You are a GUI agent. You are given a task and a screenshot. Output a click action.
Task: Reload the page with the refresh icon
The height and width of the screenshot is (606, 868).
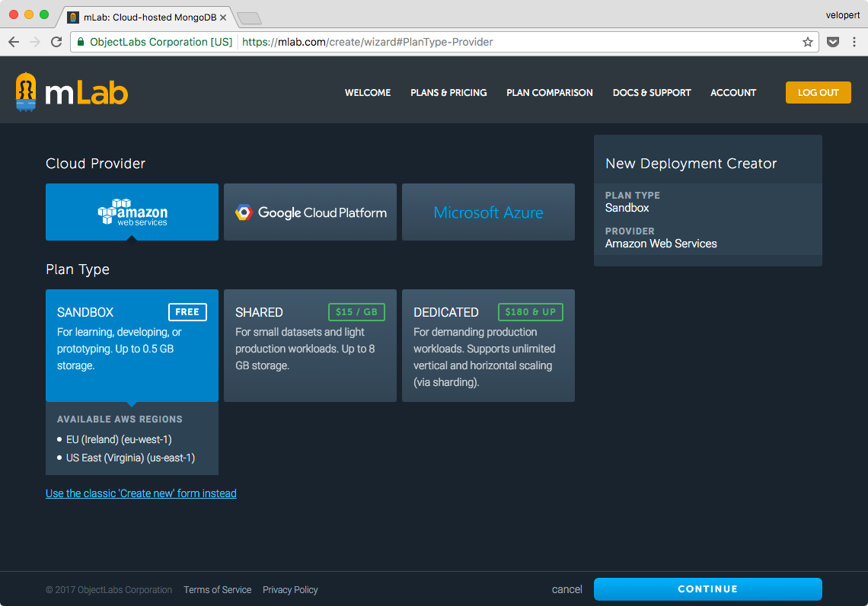[x=56, y=42]
